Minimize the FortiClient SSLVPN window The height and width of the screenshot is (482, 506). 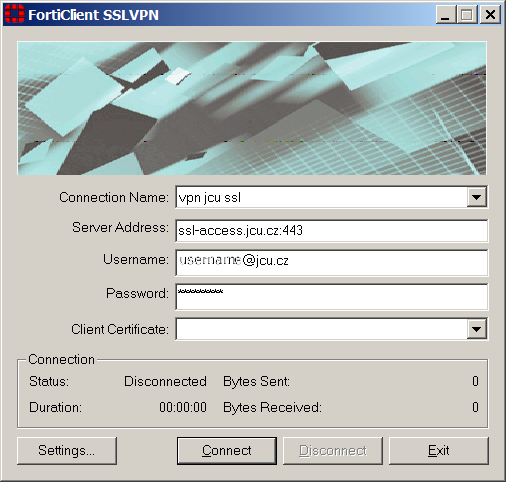446,15
